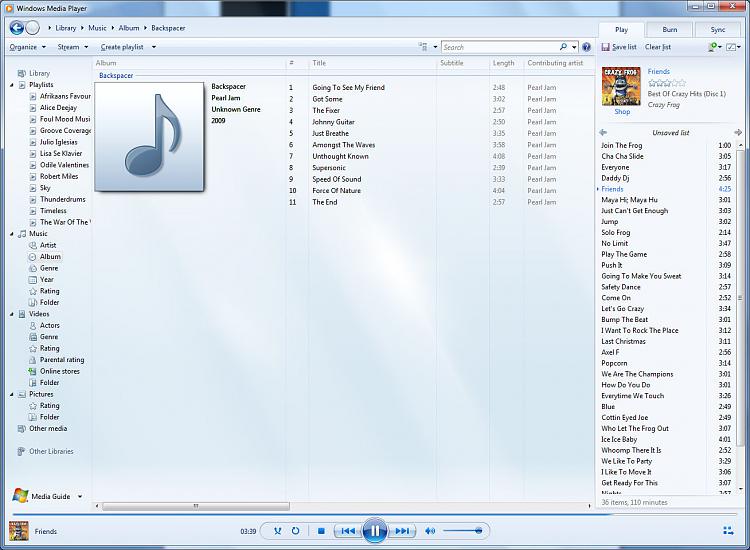The image size is (750, 550).
Task: Click the Backspacer album group header link
Action: [116, 76]
